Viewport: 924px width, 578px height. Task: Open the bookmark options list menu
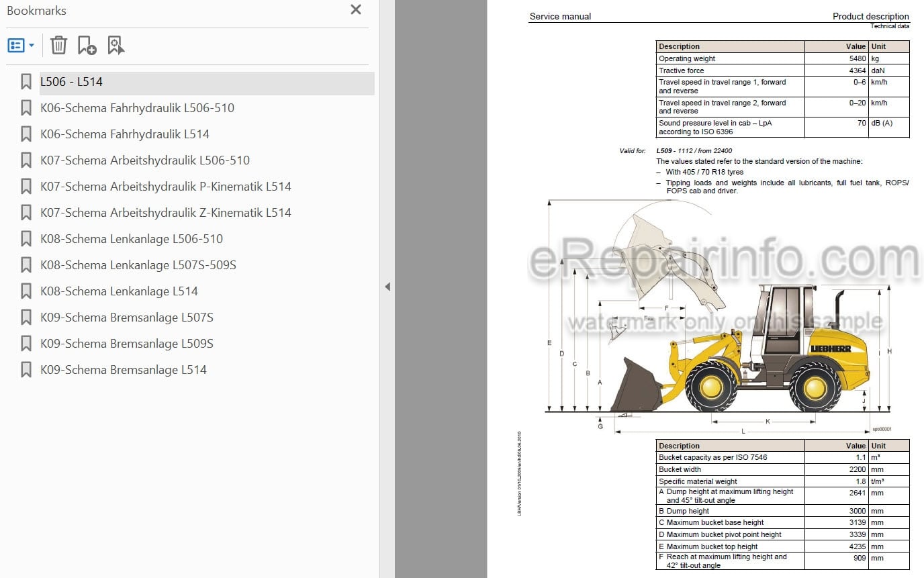pyautogui.click(x=21, y=46)
